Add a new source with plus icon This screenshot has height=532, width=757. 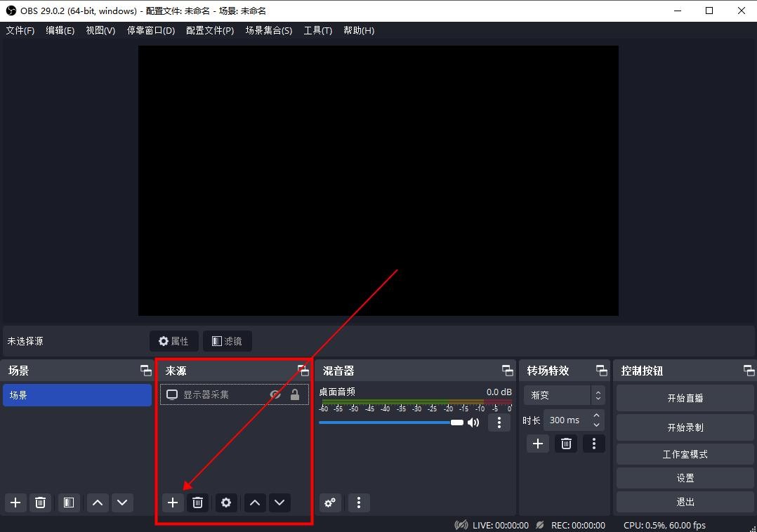pyautogui.click(x=173, y=503)
